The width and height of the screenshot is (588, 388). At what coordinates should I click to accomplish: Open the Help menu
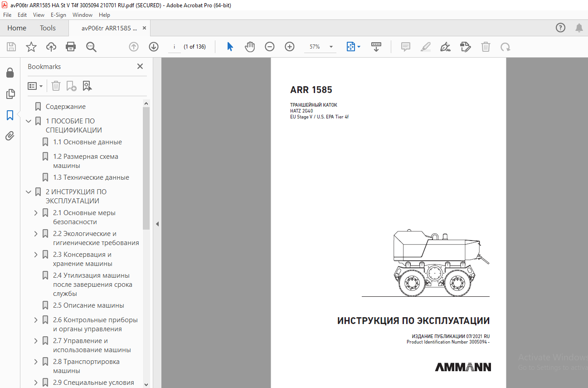click(x=104, y=15)
